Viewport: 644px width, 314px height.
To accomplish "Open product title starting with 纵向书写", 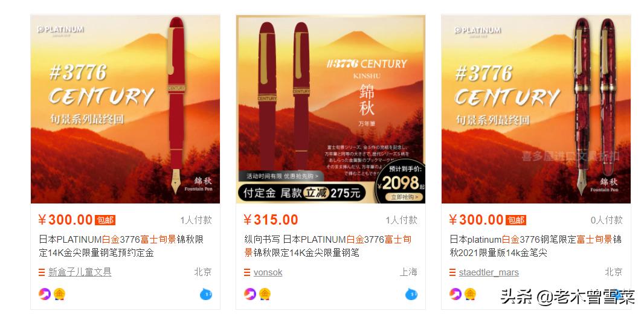I will pyautogui.click(x=328, y=246).
